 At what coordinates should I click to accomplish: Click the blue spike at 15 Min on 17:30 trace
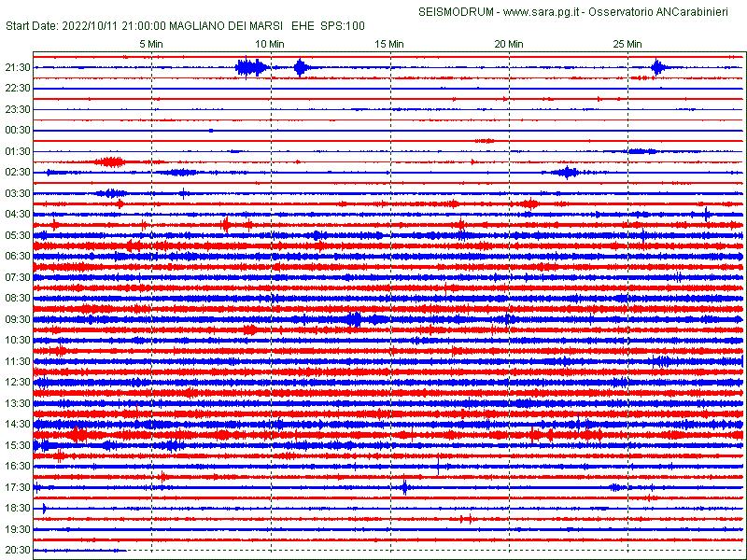(x=404, y=487)
